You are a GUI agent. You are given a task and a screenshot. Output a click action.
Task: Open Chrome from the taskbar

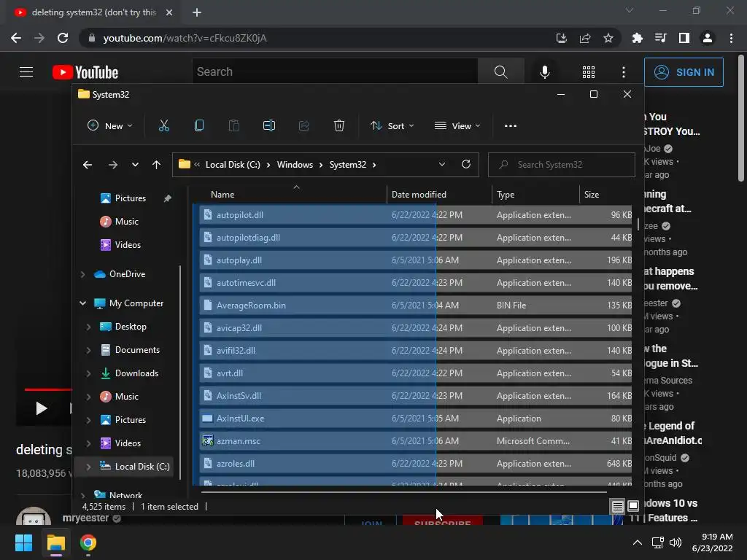coord(88,542)
